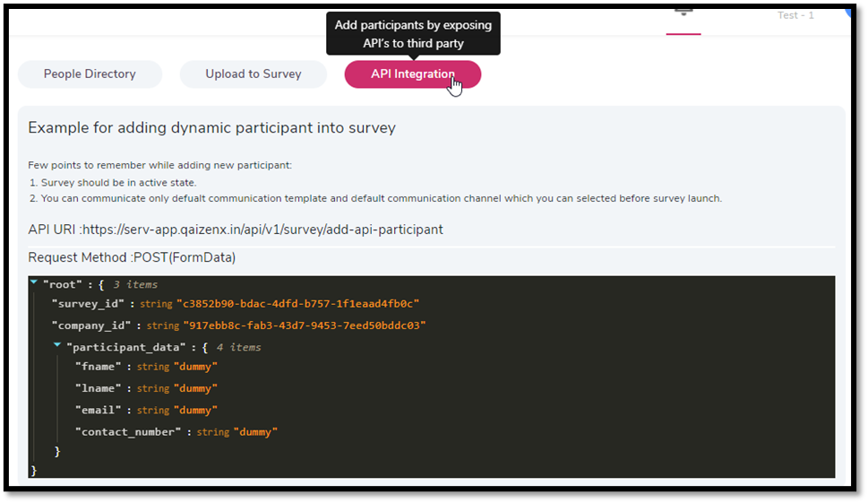
Task: Open the People Directory tab
Action: [90, 74]
